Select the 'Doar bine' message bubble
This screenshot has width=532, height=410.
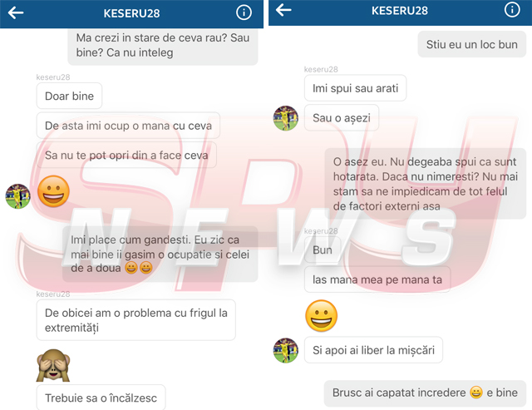click(69, 96)
